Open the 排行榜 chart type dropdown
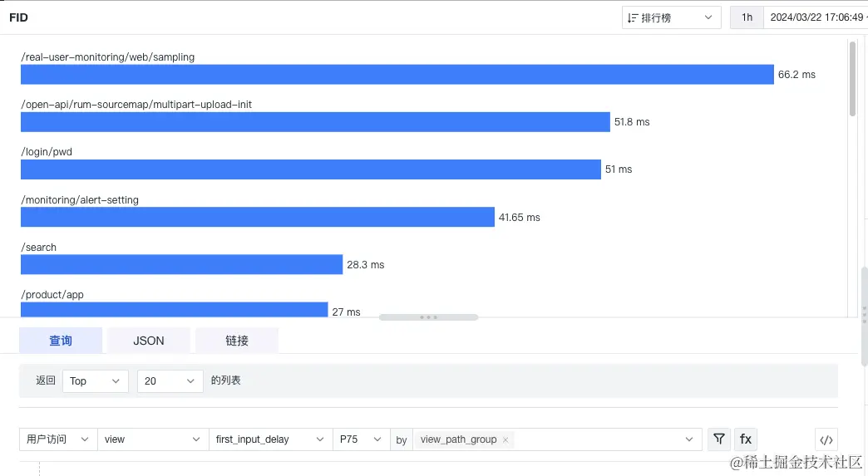The width and height of the screenshot is (868, 476). coord(671,17)
